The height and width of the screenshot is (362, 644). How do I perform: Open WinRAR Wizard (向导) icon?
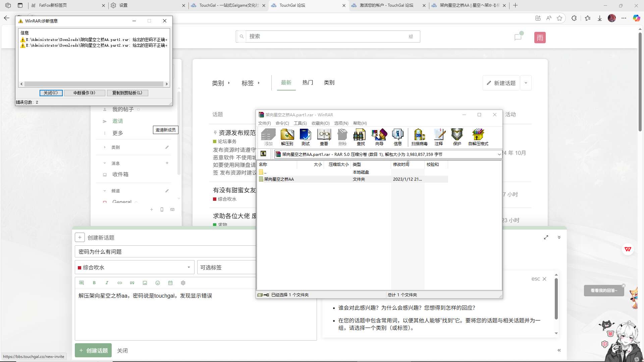379,137
